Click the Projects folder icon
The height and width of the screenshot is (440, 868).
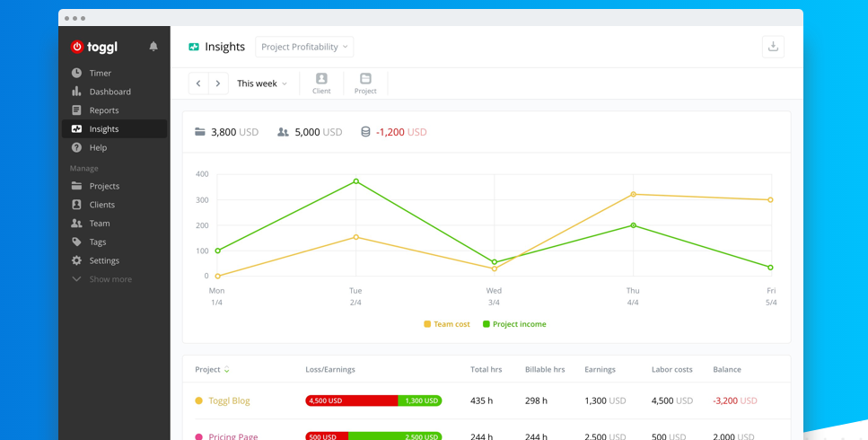tap(76, 186)
